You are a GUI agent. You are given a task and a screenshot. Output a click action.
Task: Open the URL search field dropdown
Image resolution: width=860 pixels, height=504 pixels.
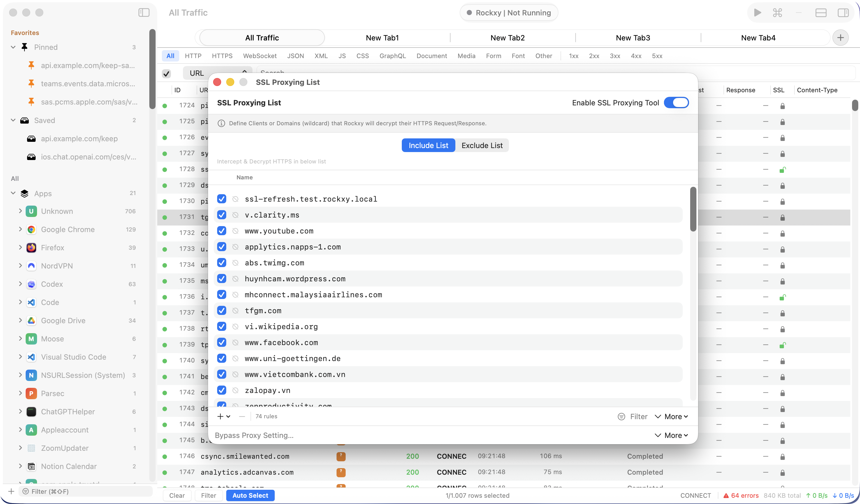[x=217, y=73]
